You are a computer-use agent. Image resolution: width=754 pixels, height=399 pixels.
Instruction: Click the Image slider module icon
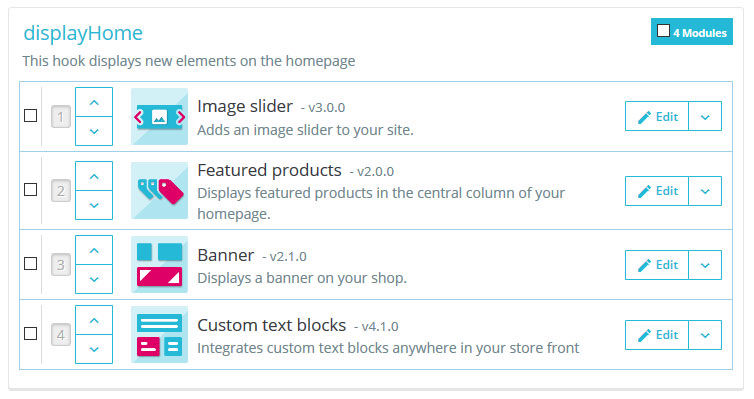click(x=159, y=116)
